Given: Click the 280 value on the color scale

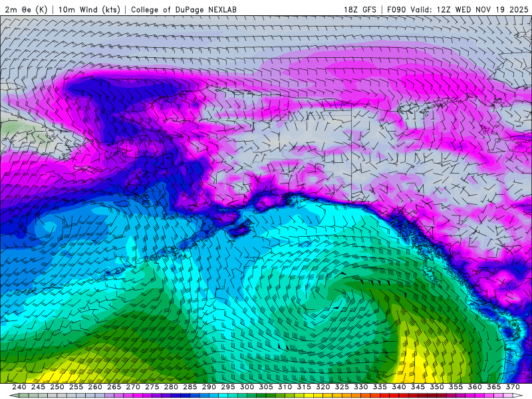Looking at the screenshot, I should 171,387.
